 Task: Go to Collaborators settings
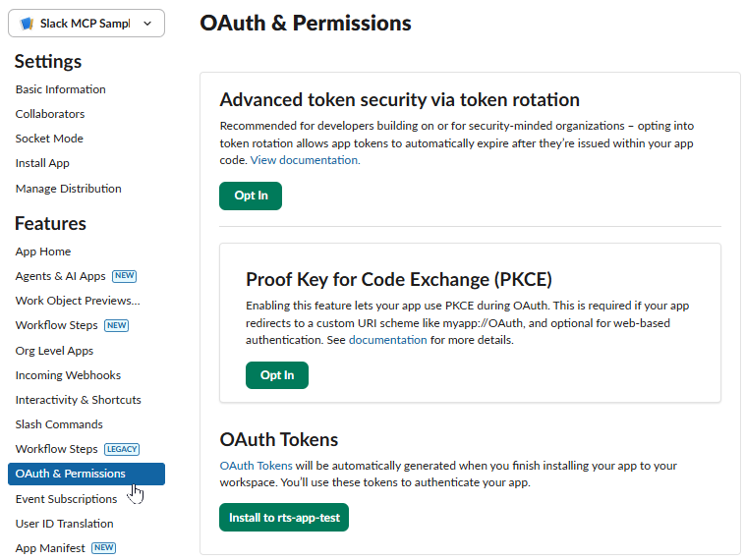click(x=50, y=114)
